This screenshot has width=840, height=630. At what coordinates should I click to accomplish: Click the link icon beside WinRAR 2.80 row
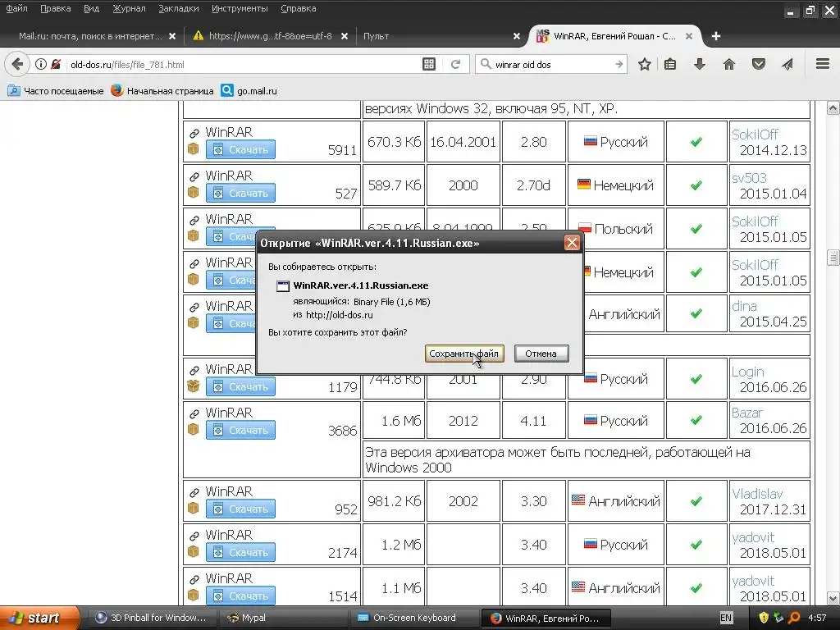[x=194, y=133]
